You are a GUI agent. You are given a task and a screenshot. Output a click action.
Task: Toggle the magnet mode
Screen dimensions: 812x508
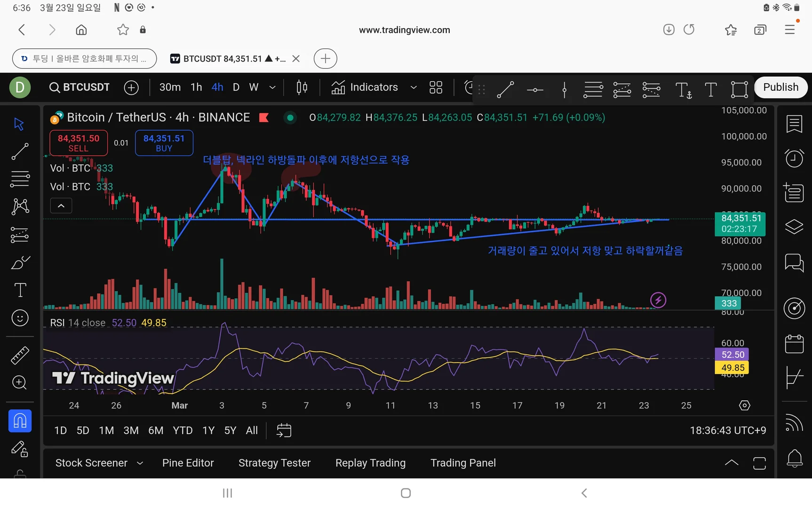pos(20,421)
